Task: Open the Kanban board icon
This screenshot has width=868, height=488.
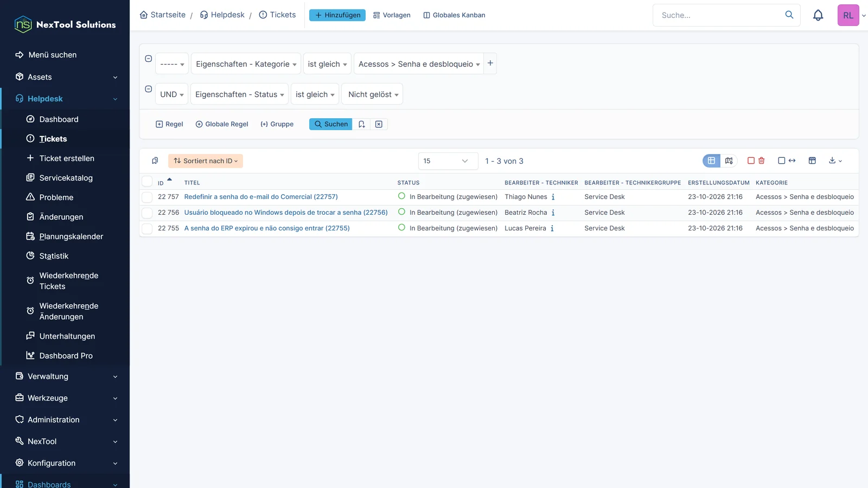Action: (812, 160)
